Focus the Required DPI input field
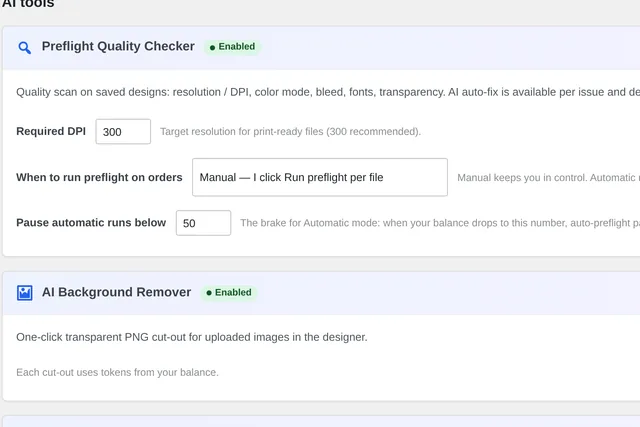 (x=123, y=131)
